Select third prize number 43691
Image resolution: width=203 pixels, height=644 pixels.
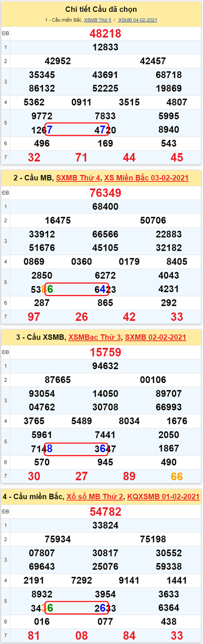pos(105,75)
